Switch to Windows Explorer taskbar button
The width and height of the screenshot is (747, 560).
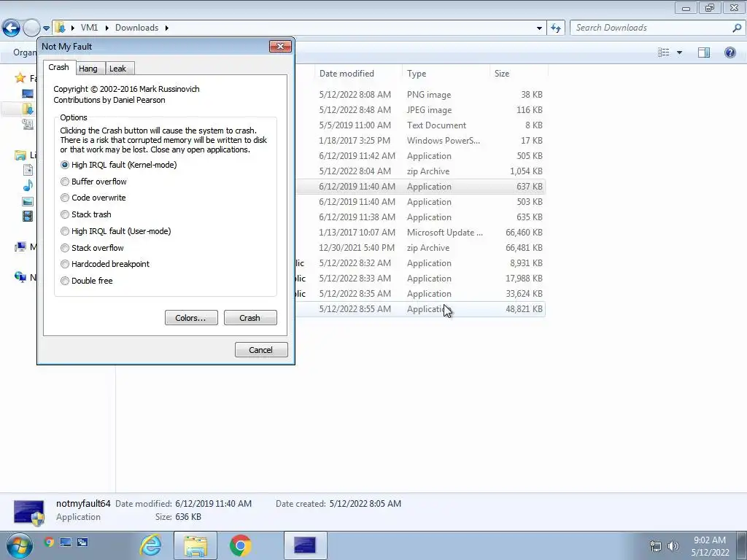pos(196,545)
